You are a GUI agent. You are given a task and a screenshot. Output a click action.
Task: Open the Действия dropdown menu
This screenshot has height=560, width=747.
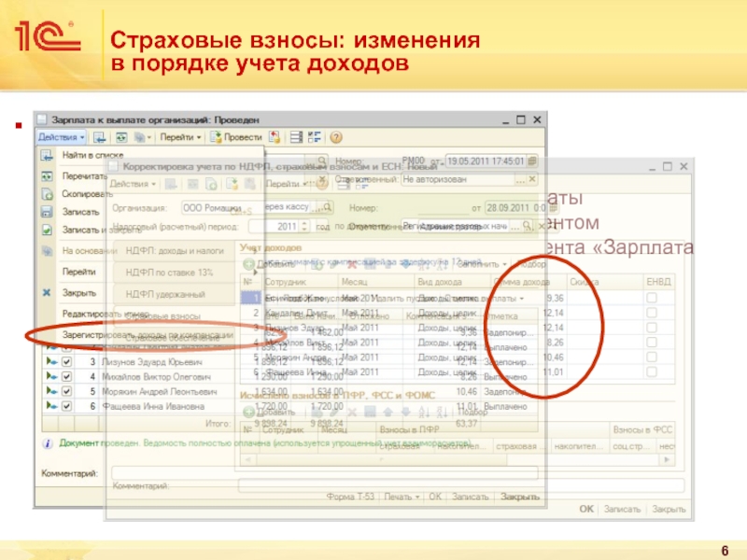(x=62, y=136)
